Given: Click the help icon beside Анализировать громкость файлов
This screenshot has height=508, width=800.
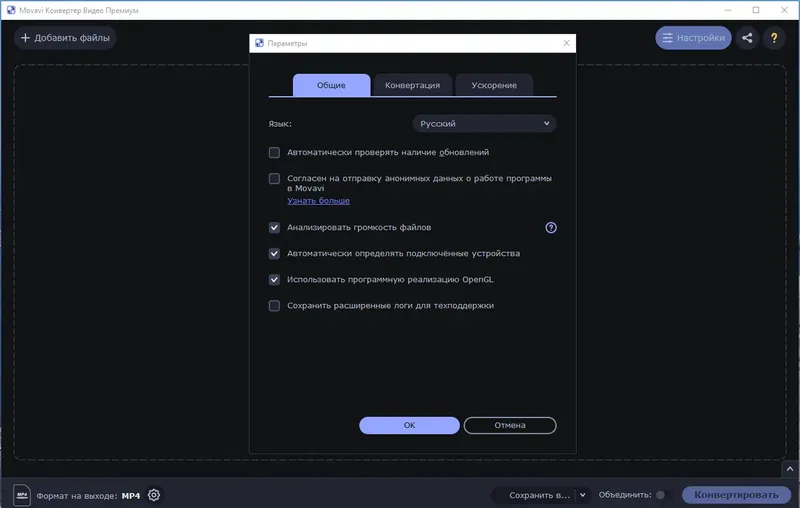Looking at the screenshot, I should (551, 228).
